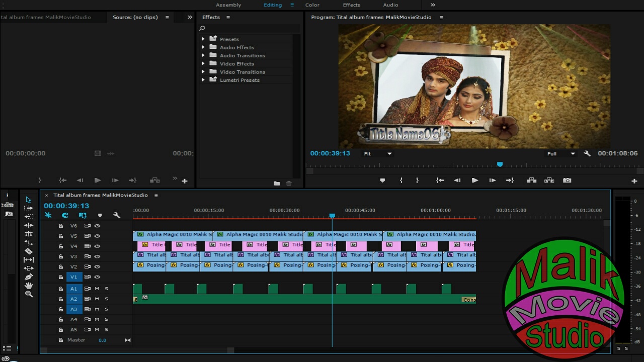Select the Razor tool in the toolbar
The height and width of the screenshot is (362, 644).
29,251
